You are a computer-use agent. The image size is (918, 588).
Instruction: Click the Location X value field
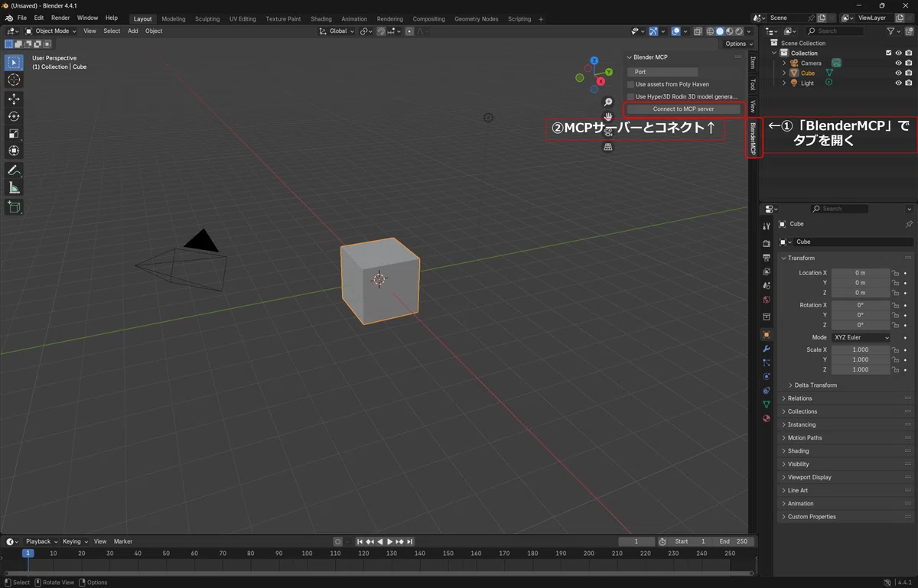(861, 273)
